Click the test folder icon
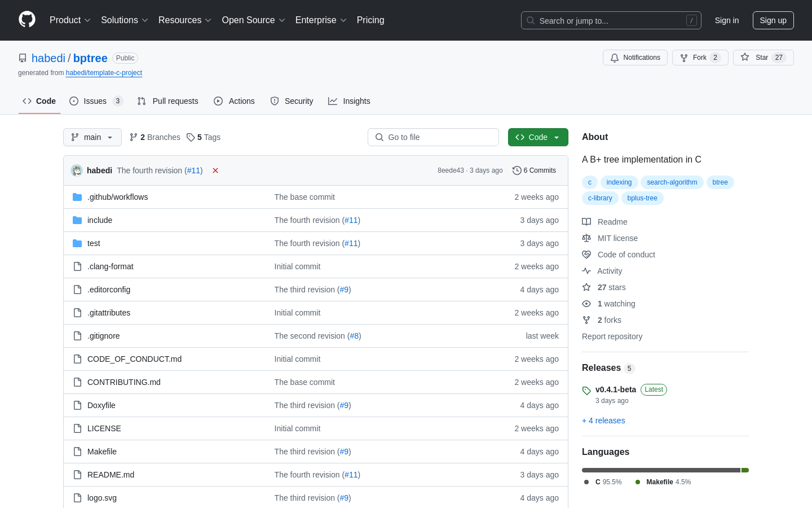812x508 pixels. (77, 243)
